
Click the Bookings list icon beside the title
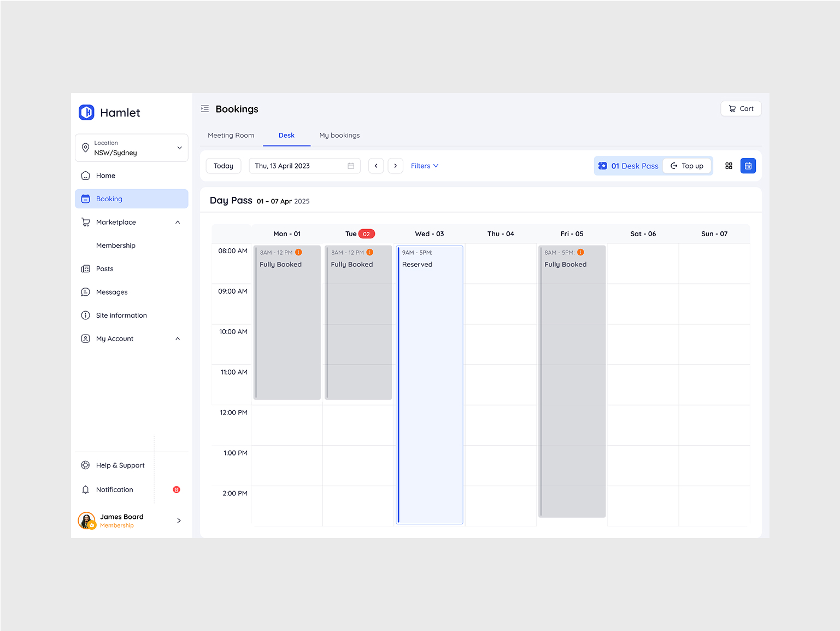(204, 109)
